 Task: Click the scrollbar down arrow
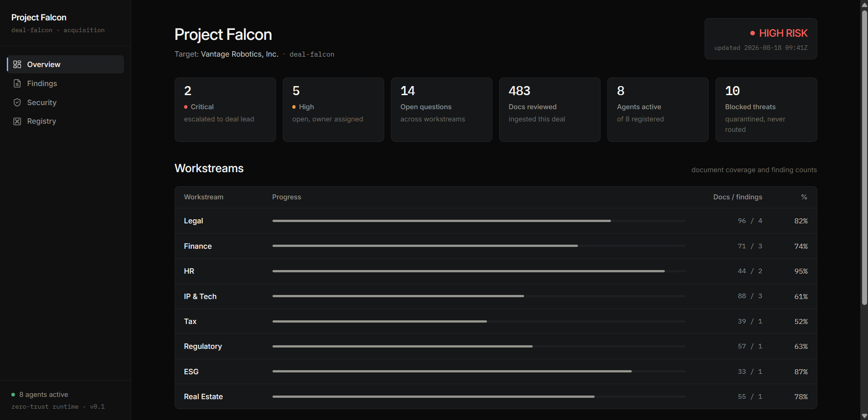click(x=864, y=416)
